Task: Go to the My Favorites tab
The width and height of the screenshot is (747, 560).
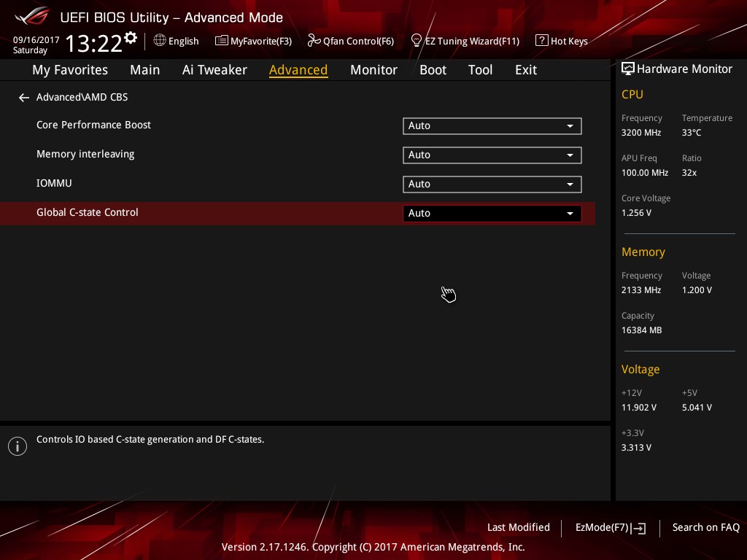Action: (70, 70)
